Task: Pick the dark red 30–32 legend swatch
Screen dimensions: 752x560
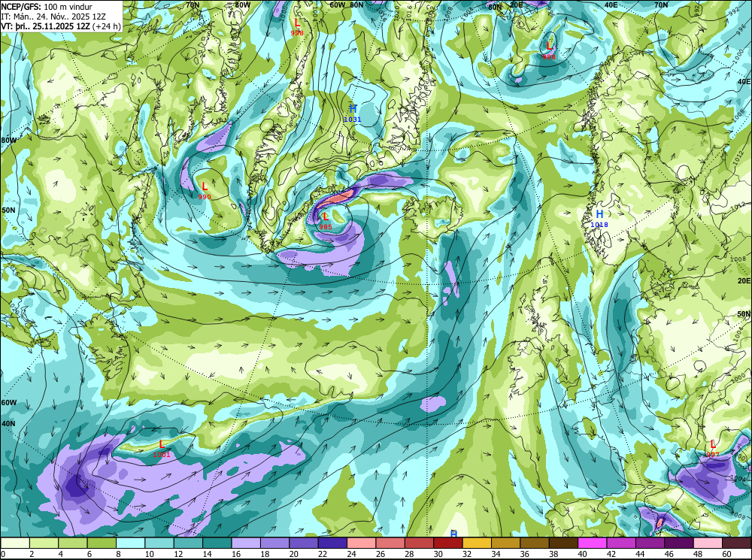Action: tap(447, 543)
